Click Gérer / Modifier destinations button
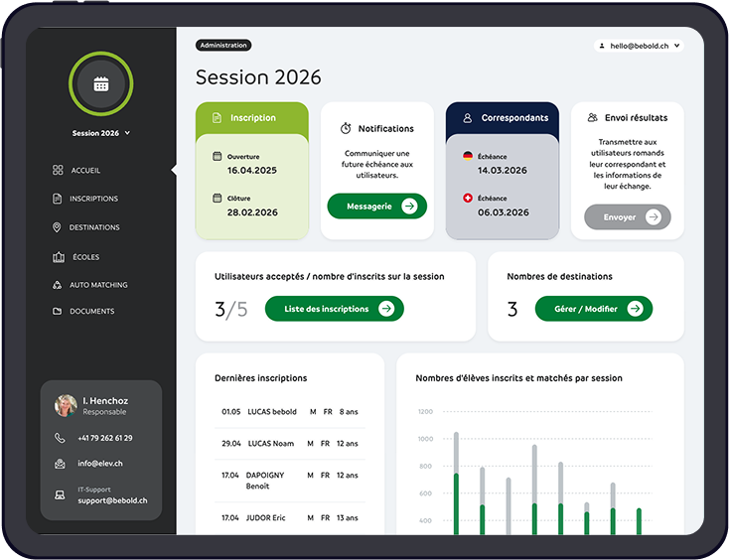Screen dimensions: 729x560 coord(594,309)
